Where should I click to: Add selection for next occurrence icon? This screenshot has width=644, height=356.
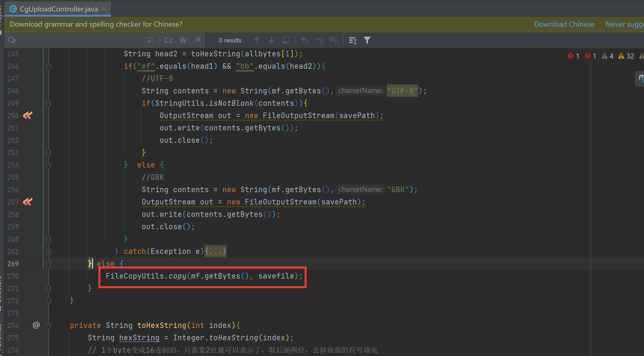point(305,40)
